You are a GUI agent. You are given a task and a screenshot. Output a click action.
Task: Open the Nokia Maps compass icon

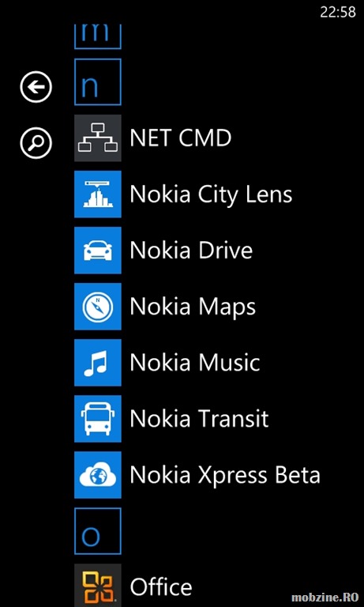click(x=98, y=307)
